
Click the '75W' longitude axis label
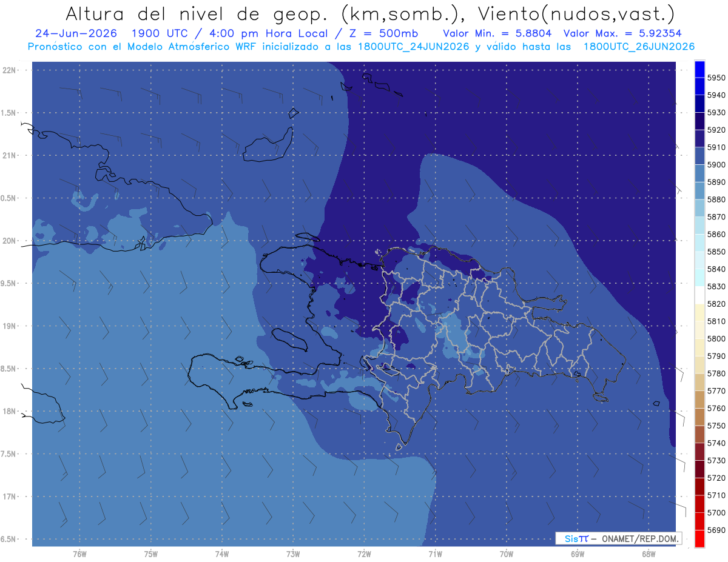pos(151,554)
